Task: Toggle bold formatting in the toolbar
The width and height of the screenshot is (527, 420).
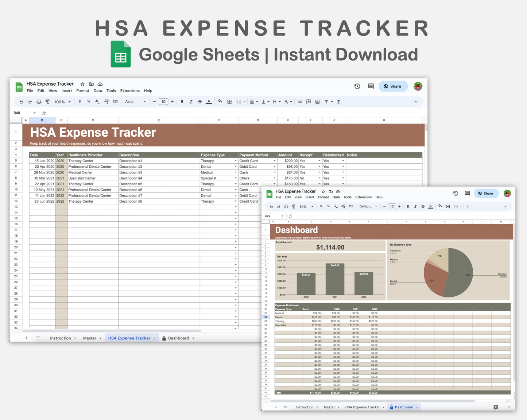Action: click(x=182, y=102)
